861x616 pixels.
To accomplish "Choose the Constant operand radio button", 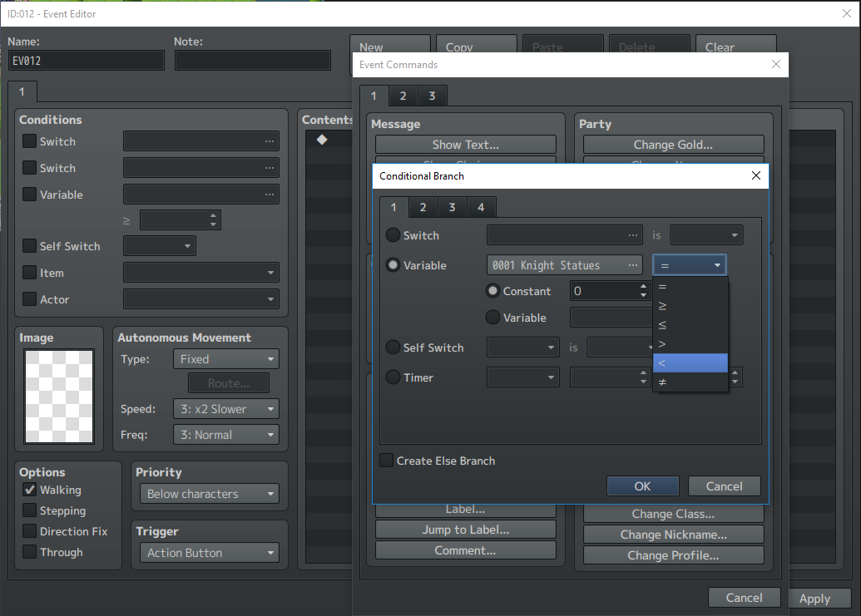I will pyautogui.click(x=492, y=291).
